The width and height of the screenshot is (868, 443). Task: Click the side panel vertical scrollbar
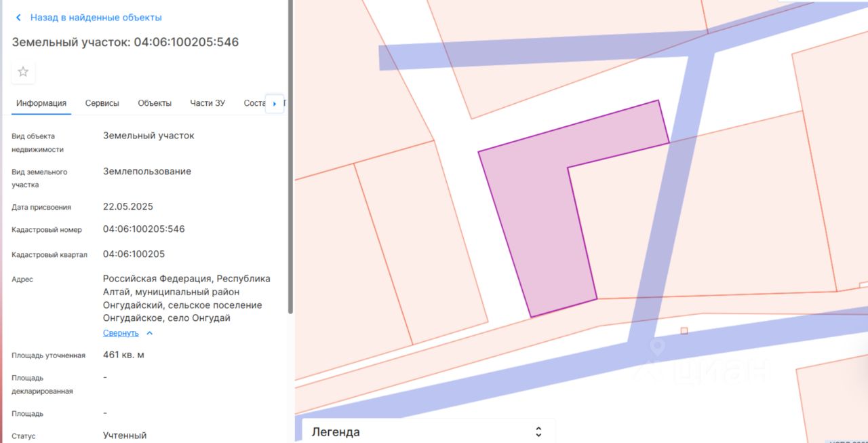[290, 156]
